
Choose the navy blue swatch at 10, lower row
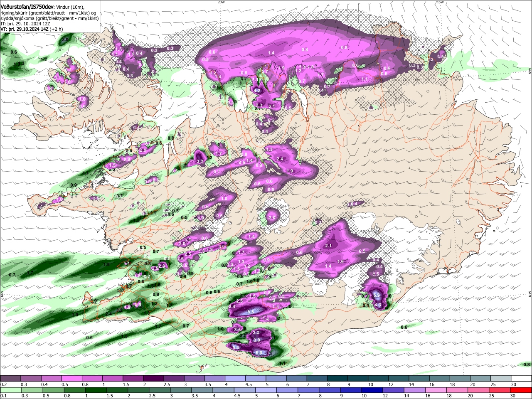pos(372,390)
